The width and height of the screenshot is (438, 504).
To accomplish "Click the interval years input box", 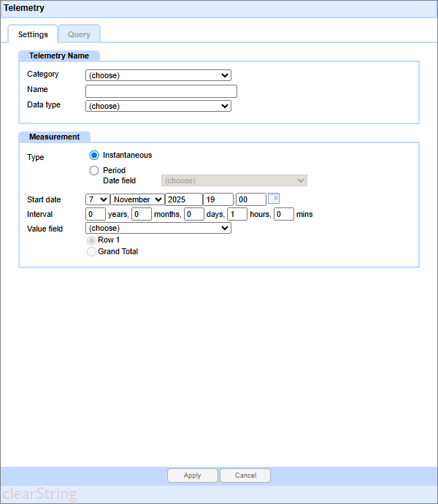I will (95, 215).
